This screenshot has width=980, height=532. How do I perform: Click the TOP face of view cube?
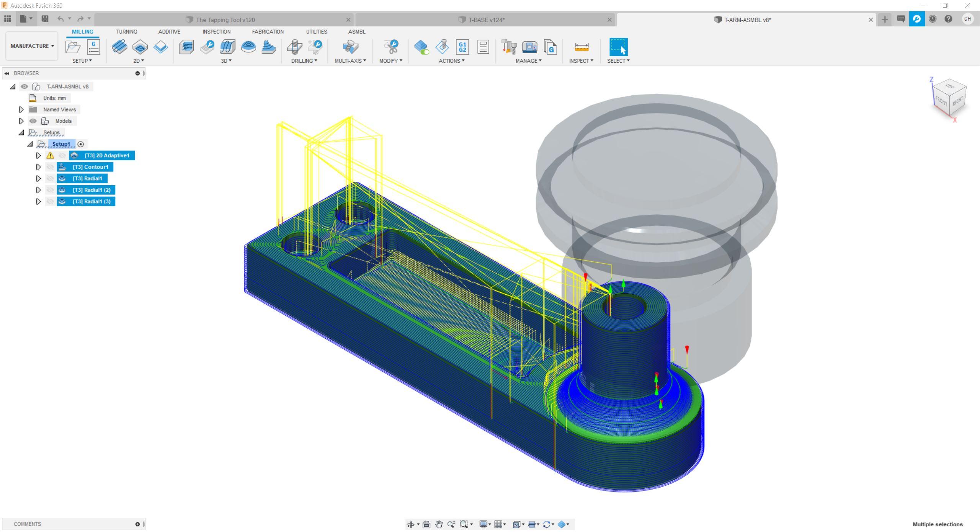(x=950, y=86)
